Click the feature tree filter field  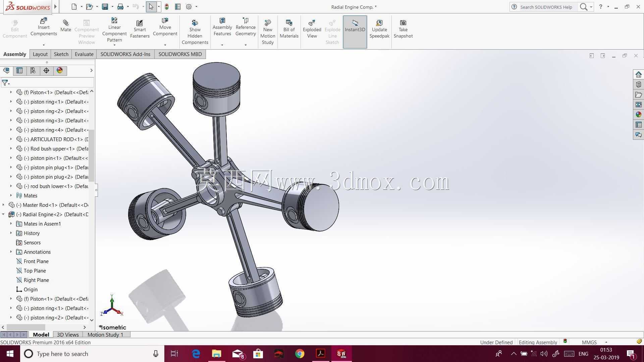point(47,82)
